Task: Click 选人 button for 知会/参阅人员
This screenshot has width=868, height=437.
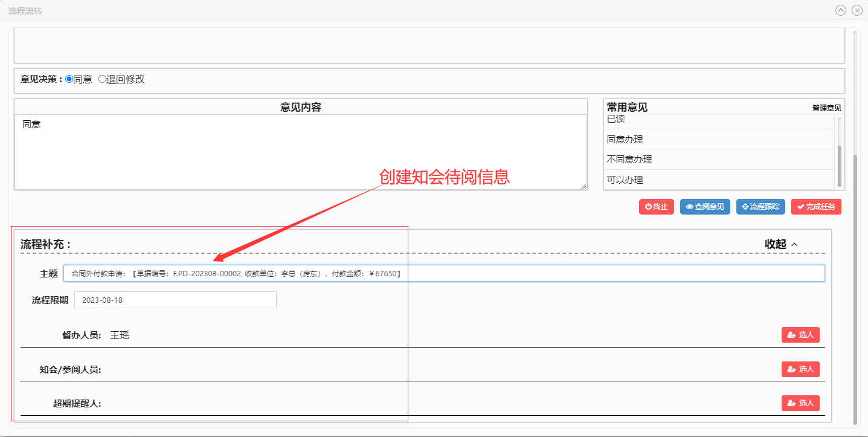Action: click(800, 369)
